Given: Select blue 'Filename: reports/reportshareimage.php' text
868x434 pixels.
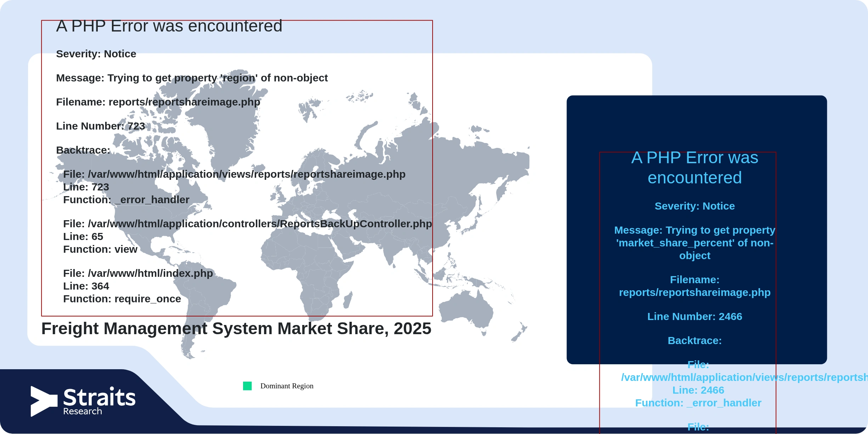Looking at the screenshot, I should tap(695, 286).
